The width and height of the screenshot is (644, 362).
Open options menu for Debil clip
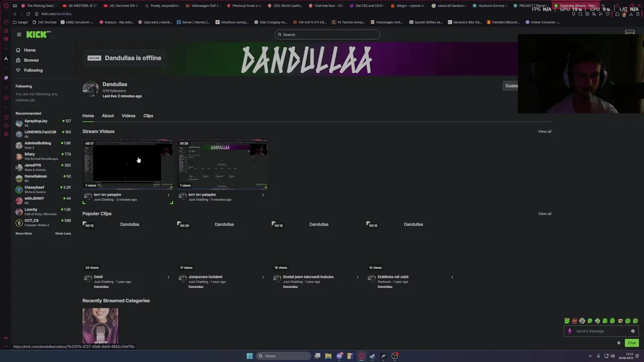[169, 277]
